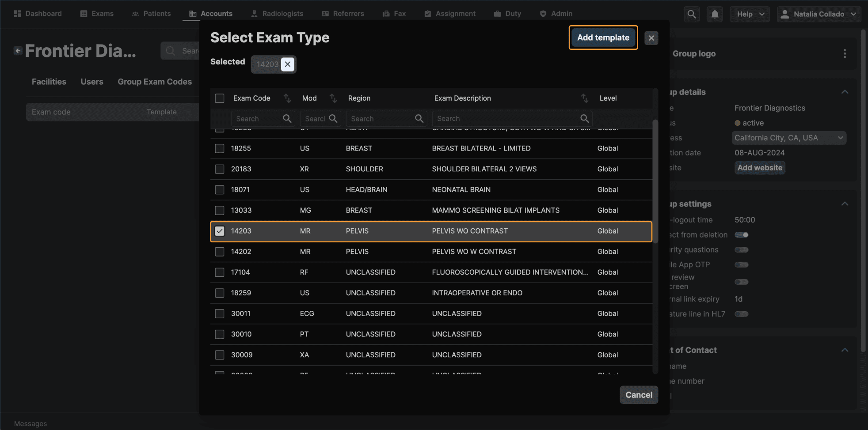The width and height of the screenshot is (868, 430).
Task: Click back arrow beside Frontier Dia... title
Action: (x=18, y=51)
